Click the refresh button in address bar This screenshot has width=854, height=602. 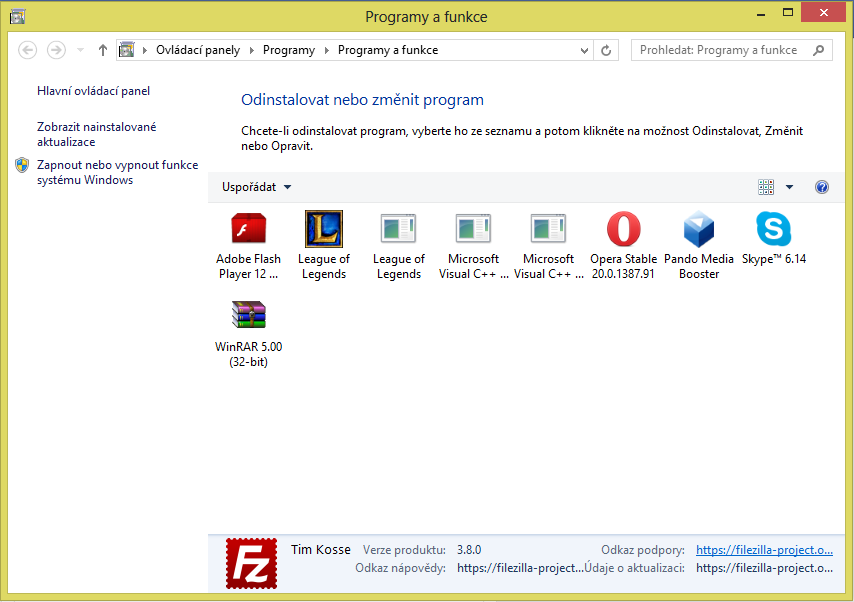(x=606, y=50)
